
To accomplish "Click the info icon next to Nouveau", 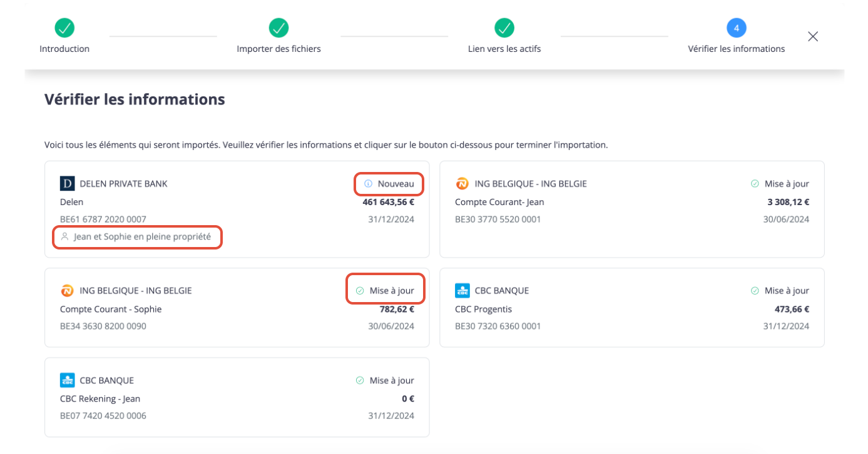I will 368,184.
